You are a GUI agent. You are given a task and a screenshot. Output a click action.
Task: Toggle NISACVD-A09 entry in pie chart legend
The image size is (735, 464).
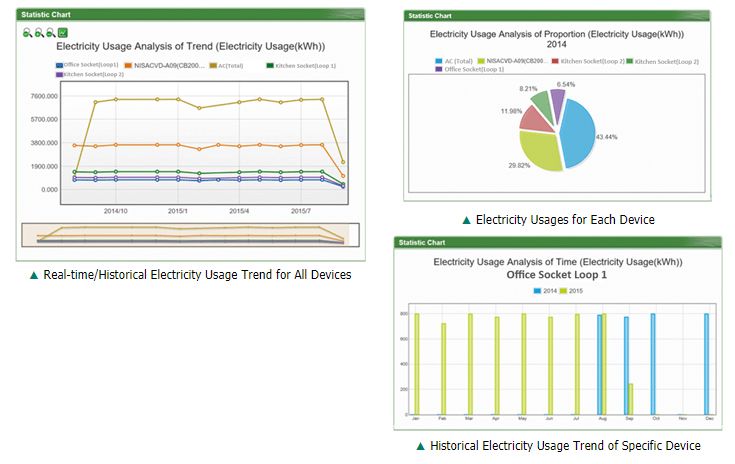tap(512, 61)
